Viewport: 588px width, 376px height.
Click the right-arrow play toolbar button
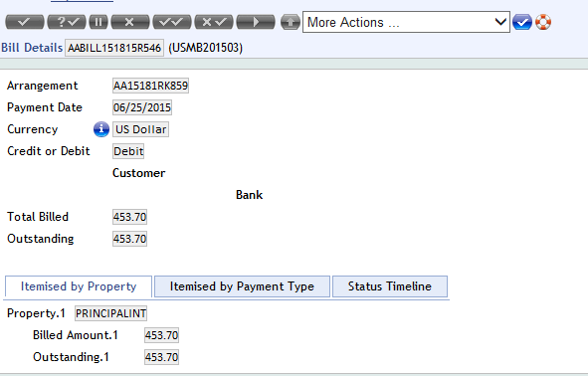[x=256, y=22]
